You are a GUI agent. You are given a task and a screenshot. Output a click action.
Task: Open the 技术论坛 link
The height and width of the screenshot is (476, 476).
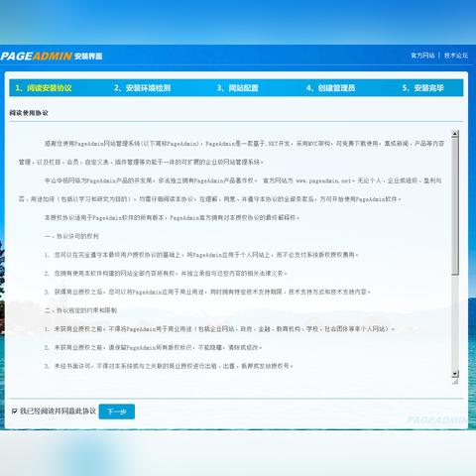[456, 56]
